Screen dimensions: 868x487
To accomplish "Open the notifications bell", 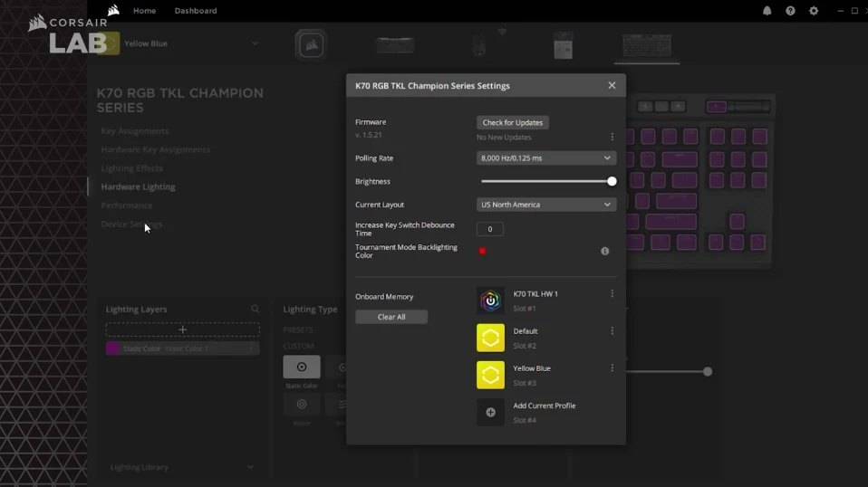I will [767, 11].
